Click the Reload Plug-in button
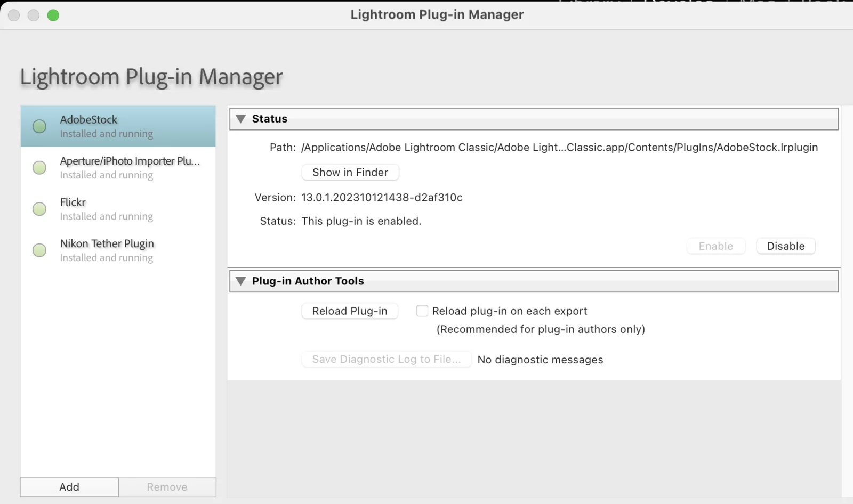The width and height of the screenshot is (853, 504). [350, 311]
